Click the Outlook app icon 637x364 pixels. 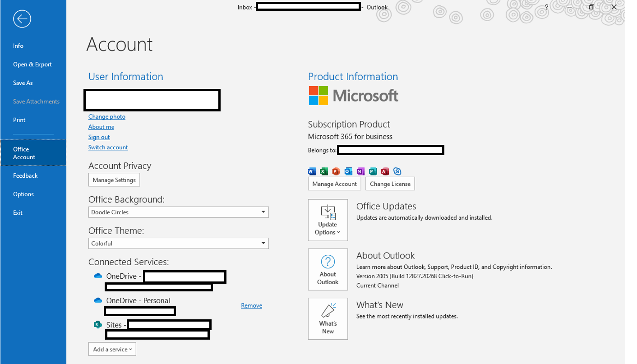click(348, 171)
